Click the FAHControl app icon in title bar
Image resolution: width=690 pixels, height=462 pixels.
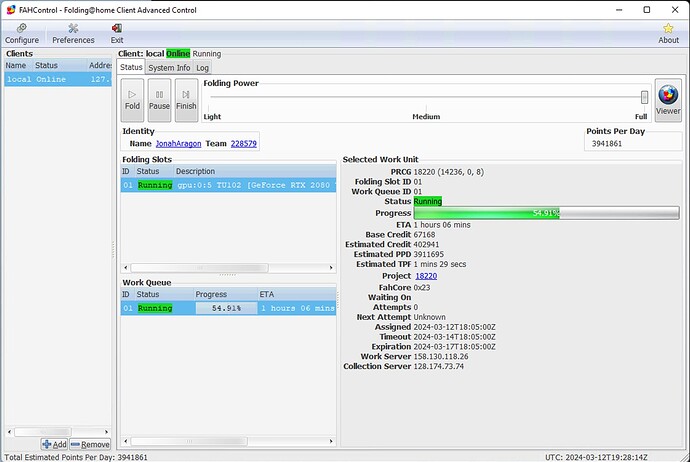tap(11, 10)
